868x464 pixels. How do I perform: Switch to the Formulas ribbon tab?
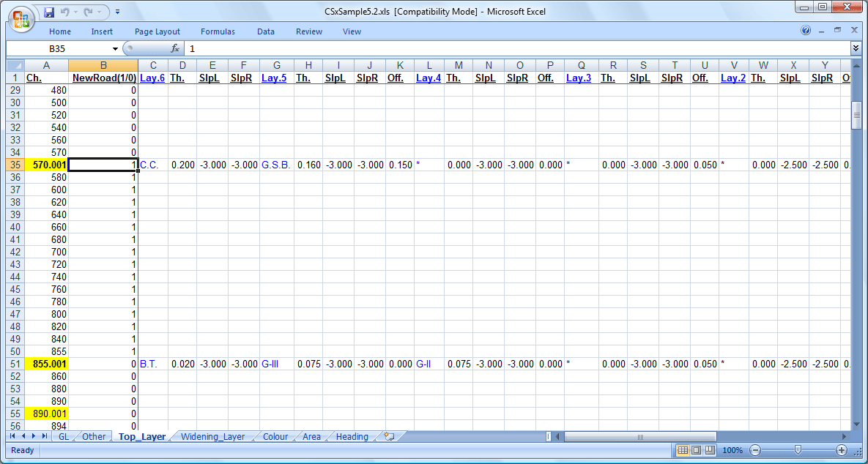click(218, 31)
